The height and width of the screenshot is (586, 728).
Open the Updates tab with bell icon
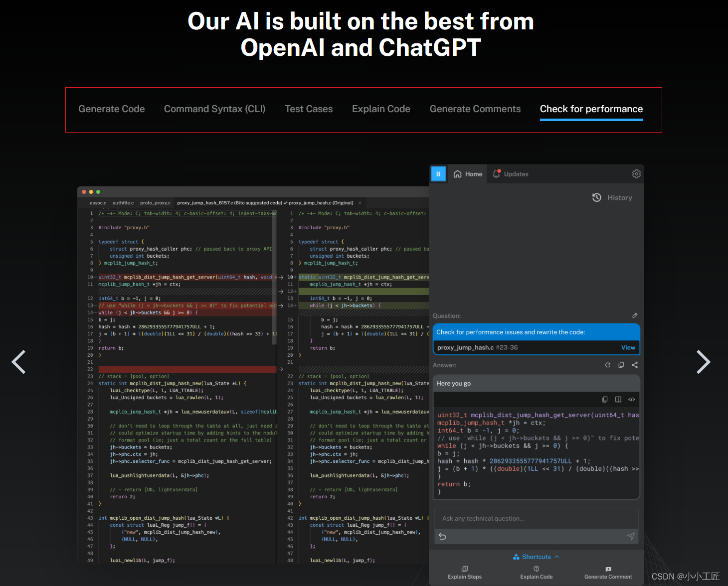click(x=511, y=174)
